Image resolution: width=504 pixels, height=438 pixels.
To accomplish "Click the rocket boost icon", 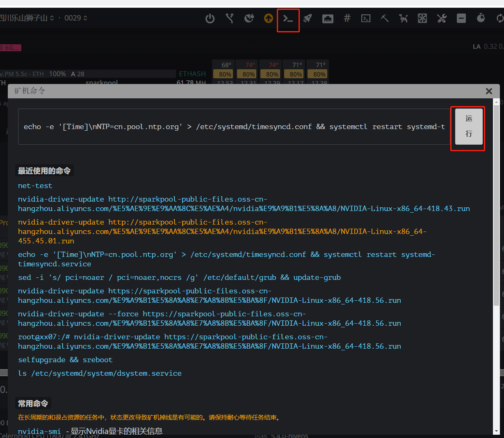I will tap(308, 18).
